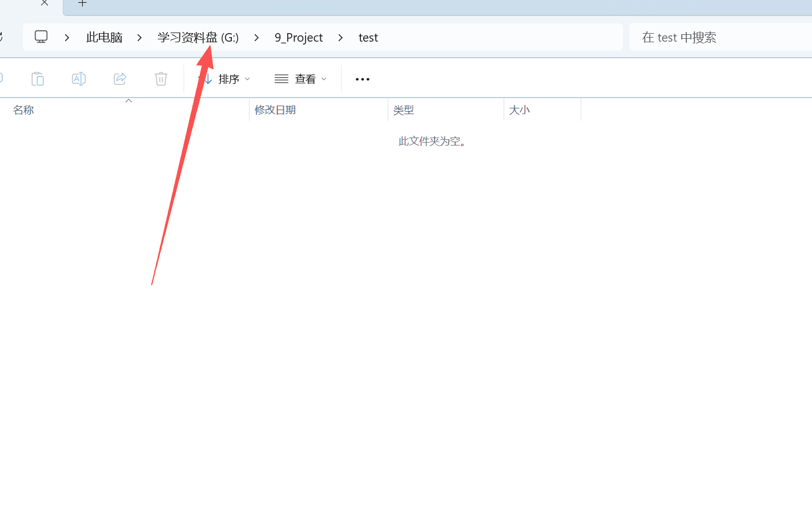
Task: Close the current Explorer tab
Action: click(x=45, y=3)
